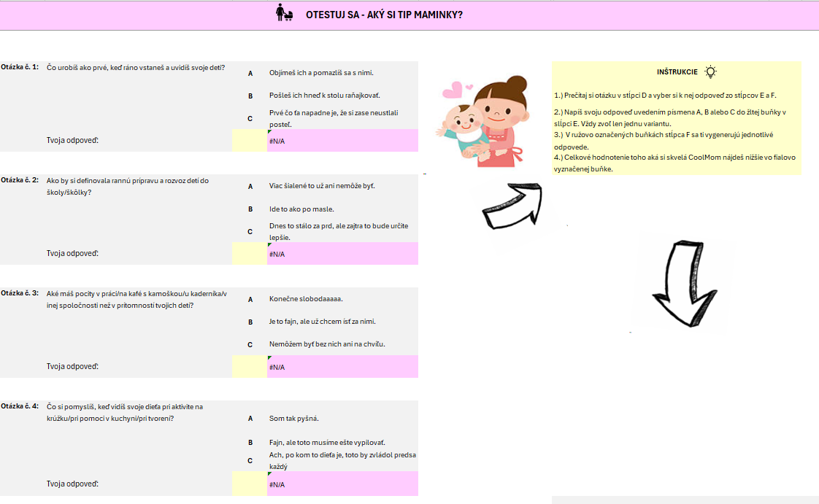The width and height of the screenshot is (819, 504).
Task: Click the lightbulb icon beside INŠTRUKCIE
Action: (x=710, y=71)
